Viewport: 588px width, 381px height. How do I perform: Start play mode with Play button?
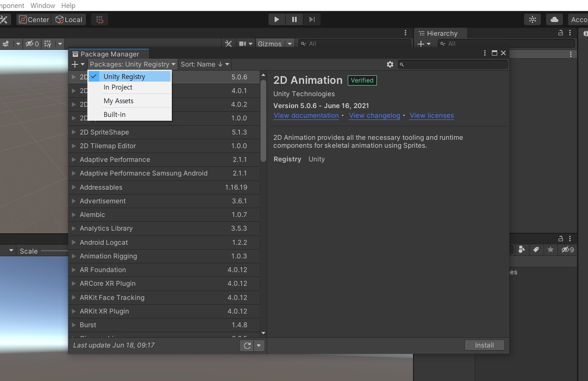(x=276, y=19)
